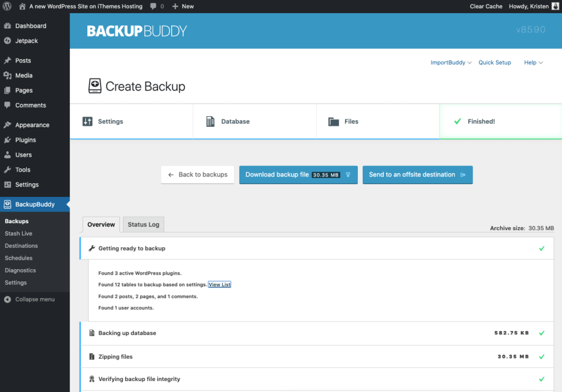Click the Collapse menu label
The height and width of the screenshot is (392, 562).
pos(35,299)
